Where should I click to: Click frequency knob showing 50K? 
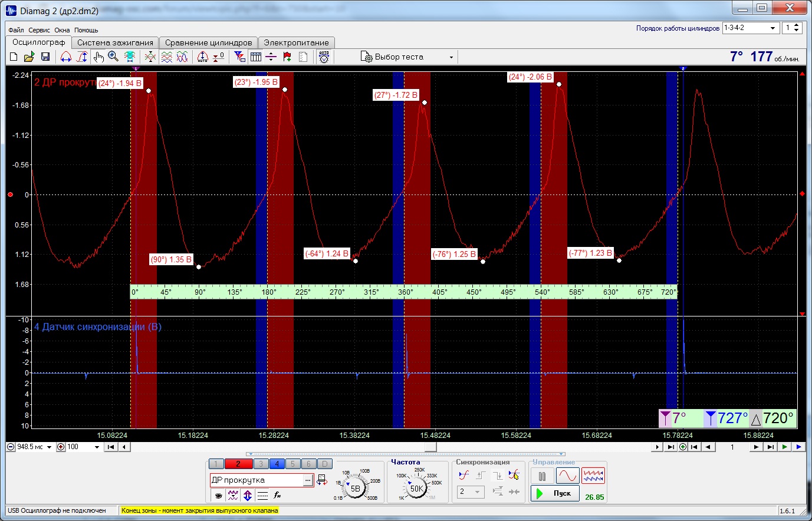[416, 488]
